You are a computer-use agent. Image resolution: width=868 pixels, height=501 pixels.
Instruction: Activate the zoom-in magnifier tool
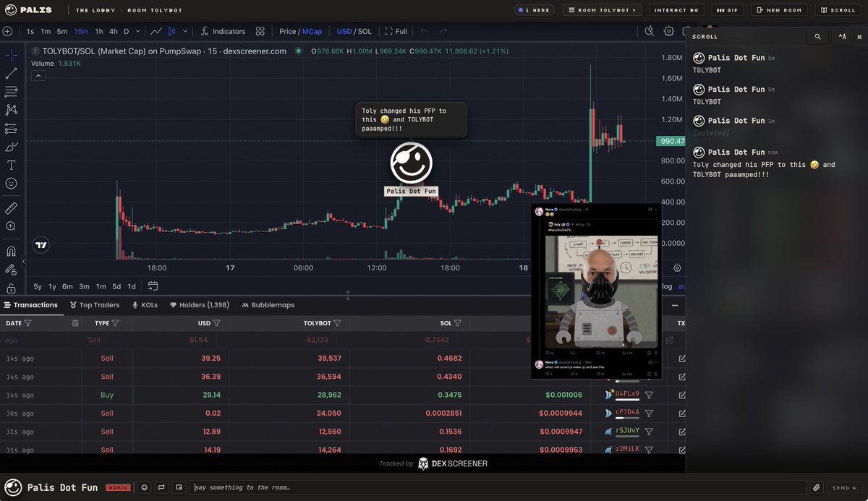[x=11, y=226]
